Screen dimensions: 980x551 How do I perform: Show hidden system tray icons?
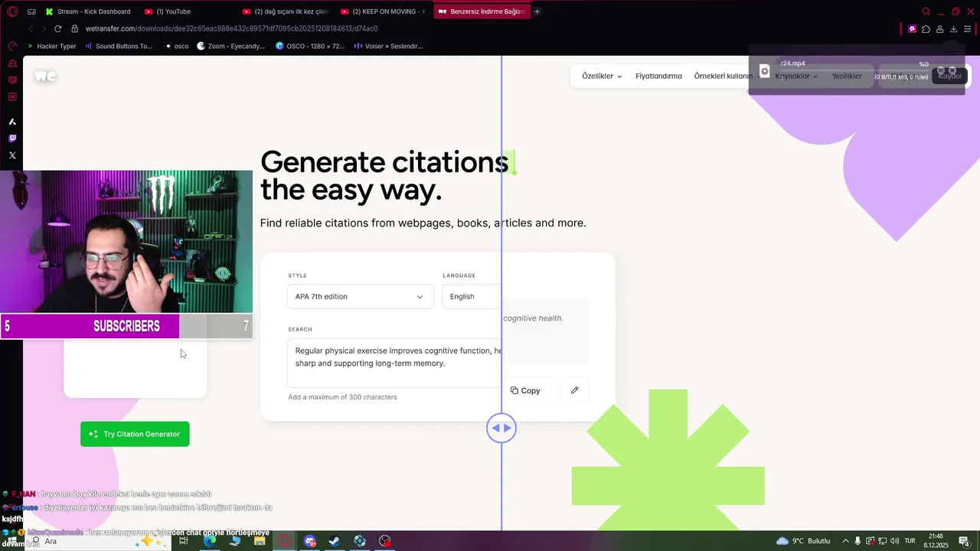pos(845,541)
